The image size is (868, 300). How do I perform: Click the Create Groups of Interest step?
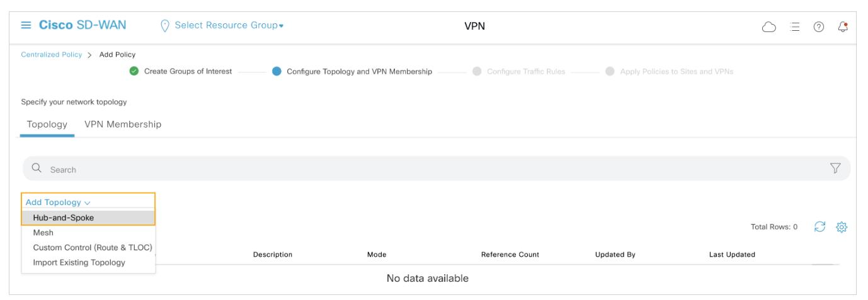[188, 71]
